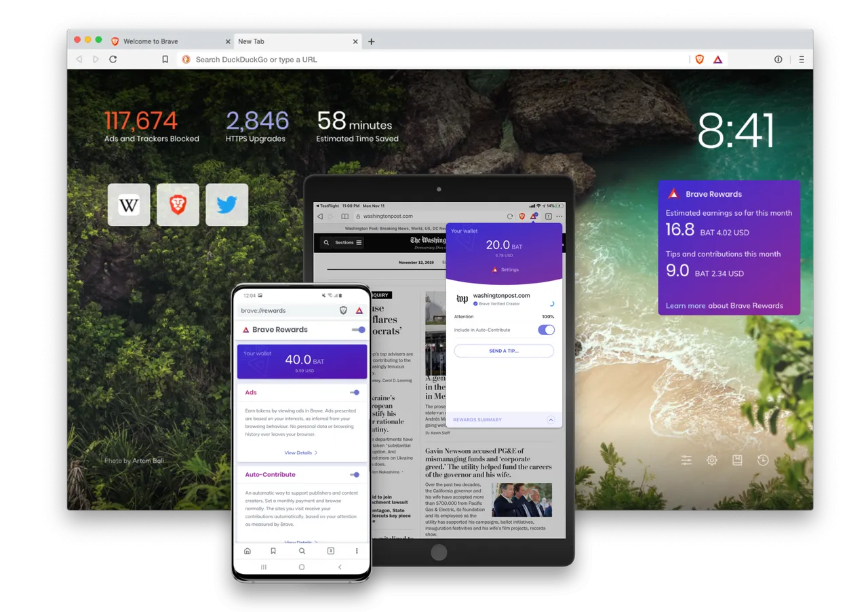
Task: Open a new tab with the plus button
Action: click(x=371, y=41)
